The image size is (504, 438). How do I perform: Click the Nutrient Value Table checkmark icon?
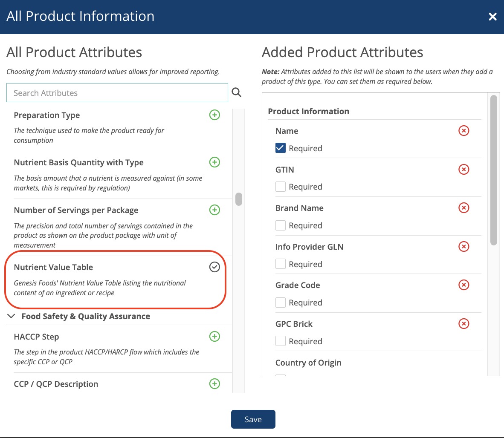[214, 267]
